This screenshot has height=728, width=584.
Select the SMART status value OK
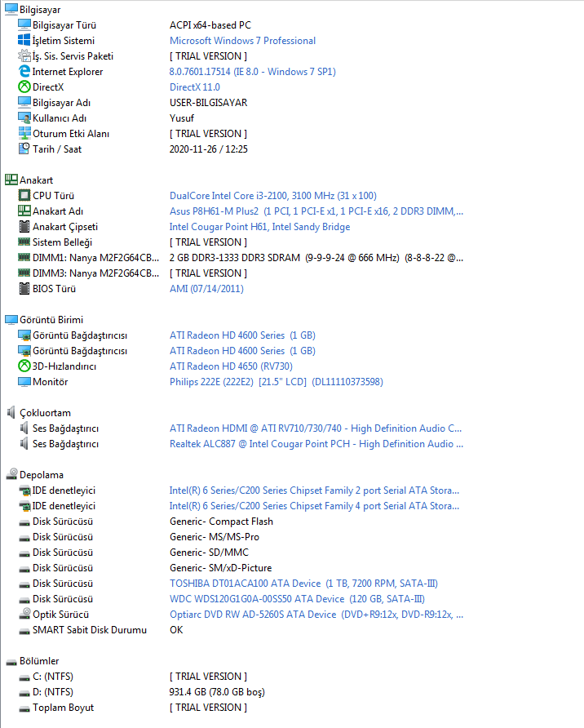click(176, 629)
